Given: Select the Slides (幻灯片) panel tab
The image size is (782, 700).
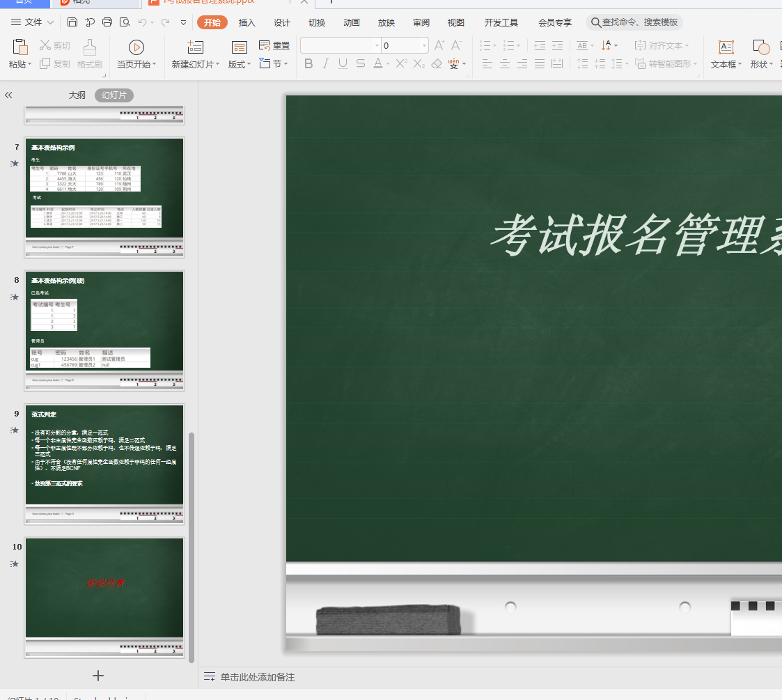Looking at the screenshot, I should (114, 95).
